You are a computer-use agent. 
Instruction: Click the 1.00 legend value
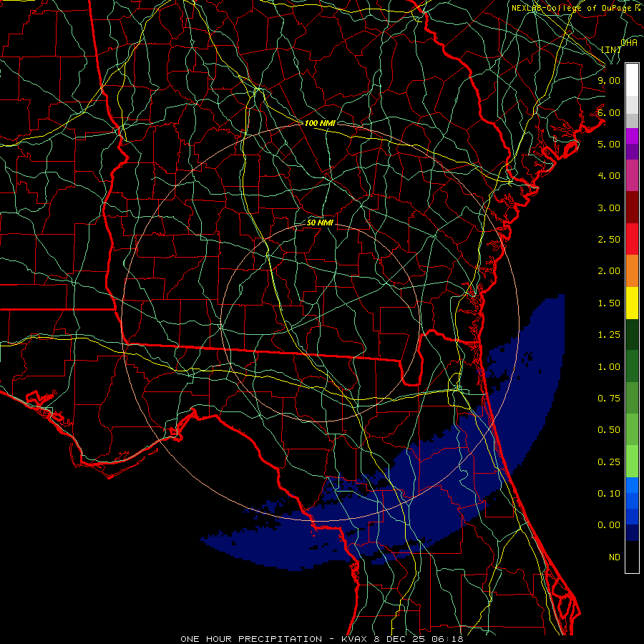tap(609, 367)
